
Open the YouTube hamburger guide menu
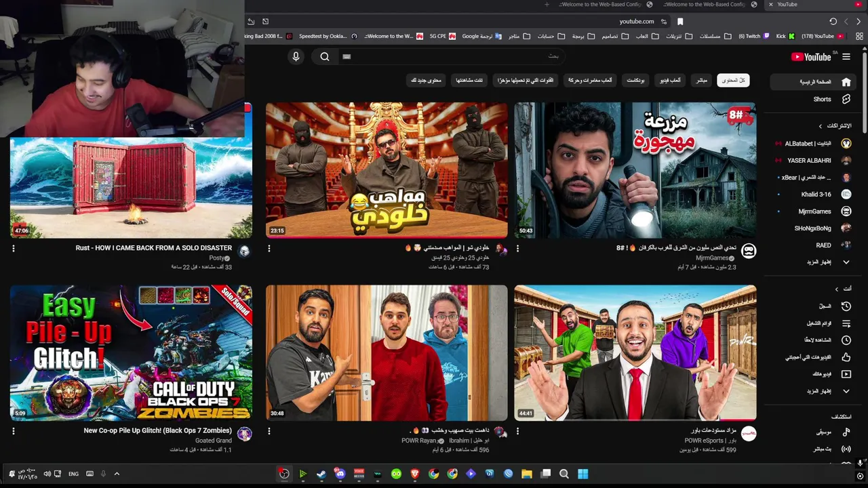pyautogui.click(x=846, y=57)
